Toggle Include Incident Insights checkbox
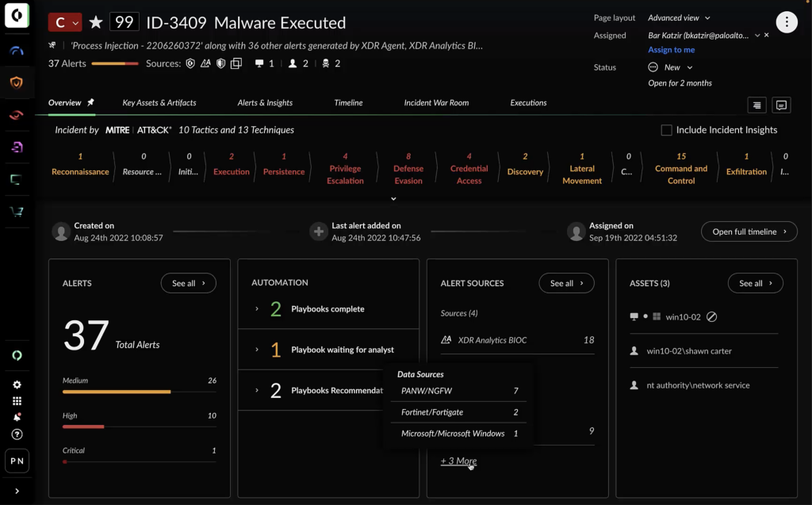 pyautogui.click(x=666, y=130)
